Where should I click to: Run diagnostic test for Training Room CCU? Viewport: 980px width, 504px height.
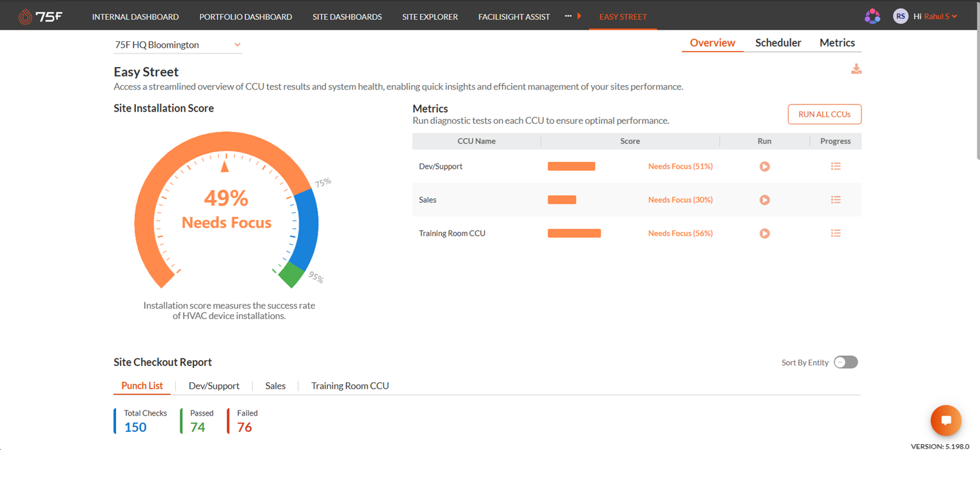click(x=765, y=233)
